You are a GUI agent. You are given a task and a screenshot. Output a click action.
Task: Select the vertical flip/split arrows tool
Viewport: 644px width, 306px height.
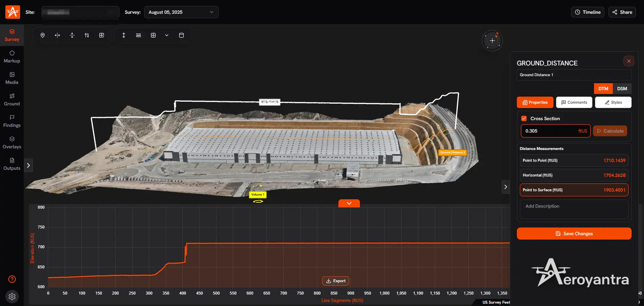pyautogui.click(x=72, y=35)
